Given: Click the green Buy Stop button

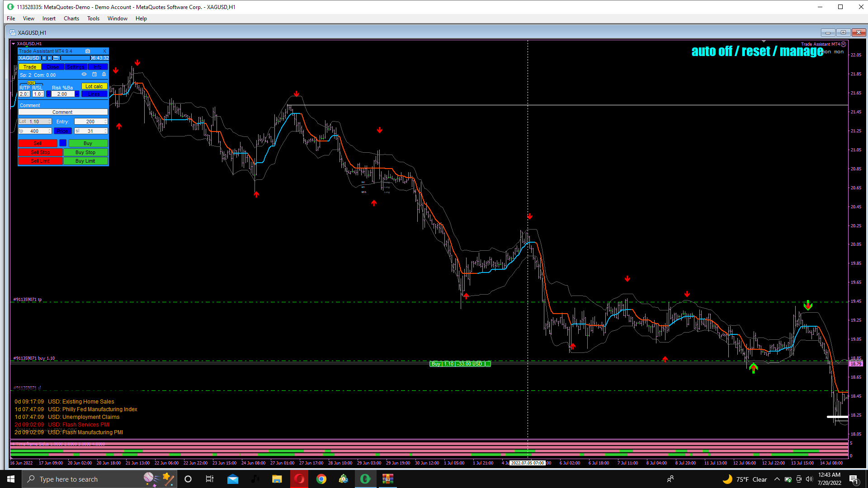Looking at the screenshot, I should 85,152.
